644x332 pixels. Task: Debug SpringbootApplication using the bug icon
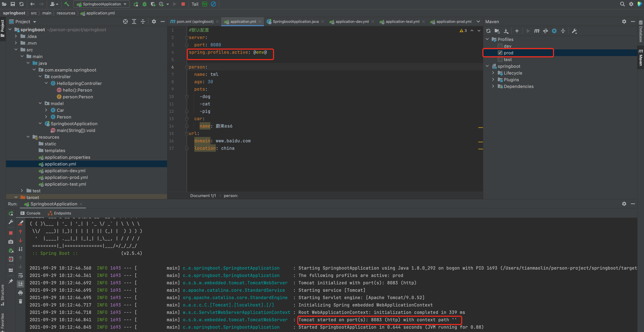(x=145, y=4)
